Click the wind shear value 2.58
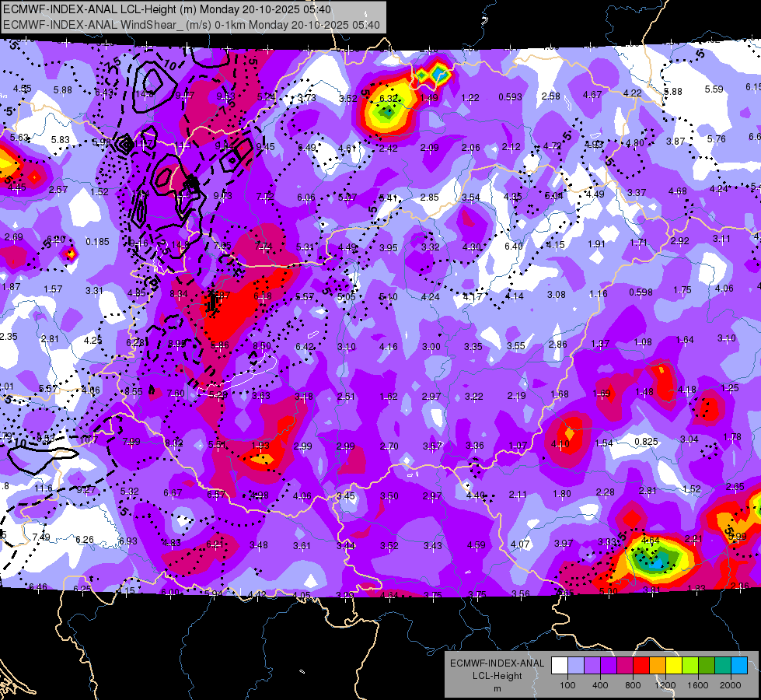 pos(551,96)
